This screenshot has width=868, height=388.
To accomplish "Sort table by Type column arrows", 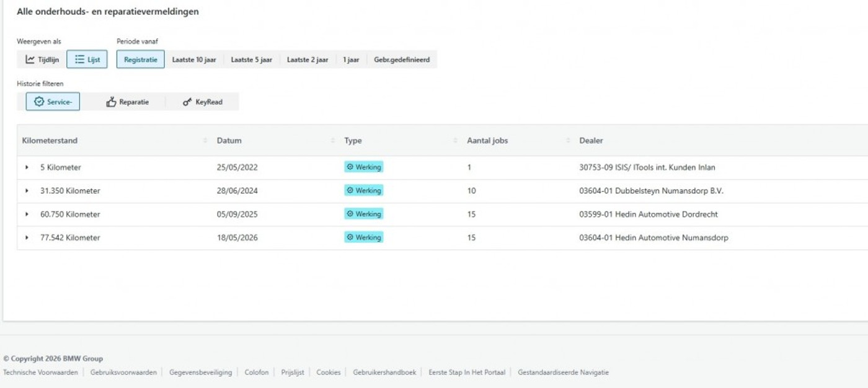I will (456, 141).
